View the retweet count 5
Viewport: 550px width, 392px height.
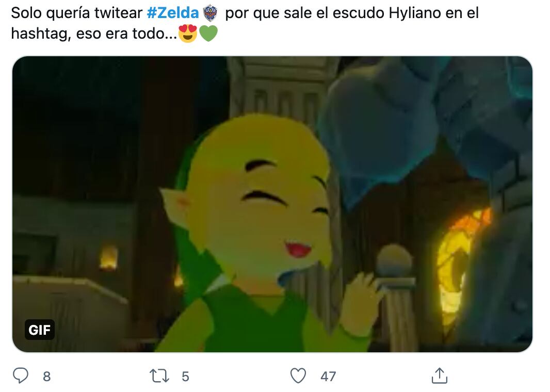pos(186,377)
